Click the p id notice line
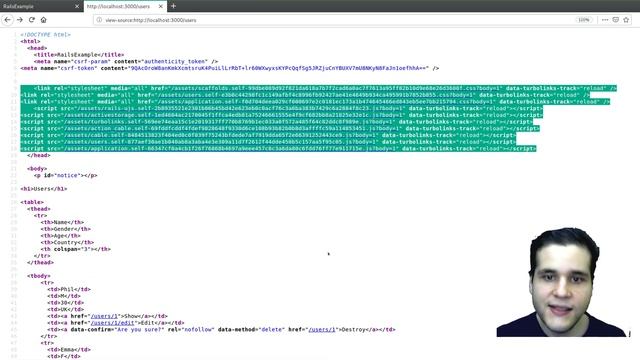 point(66,175)
